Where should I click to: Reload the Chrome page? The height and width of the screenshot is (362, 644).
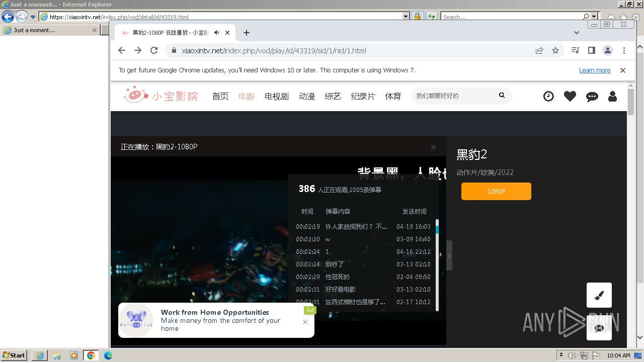click(154, 50)
